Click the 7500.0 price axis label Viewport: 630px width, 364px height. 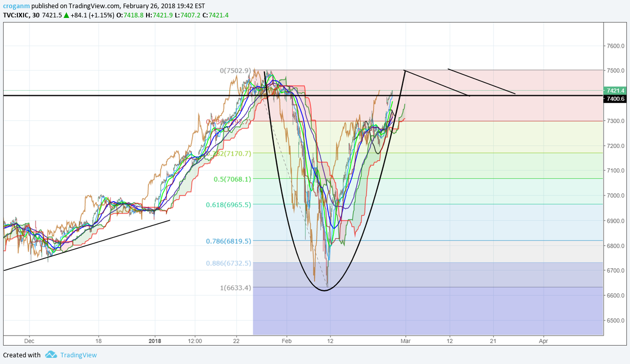tap(616, 71)
